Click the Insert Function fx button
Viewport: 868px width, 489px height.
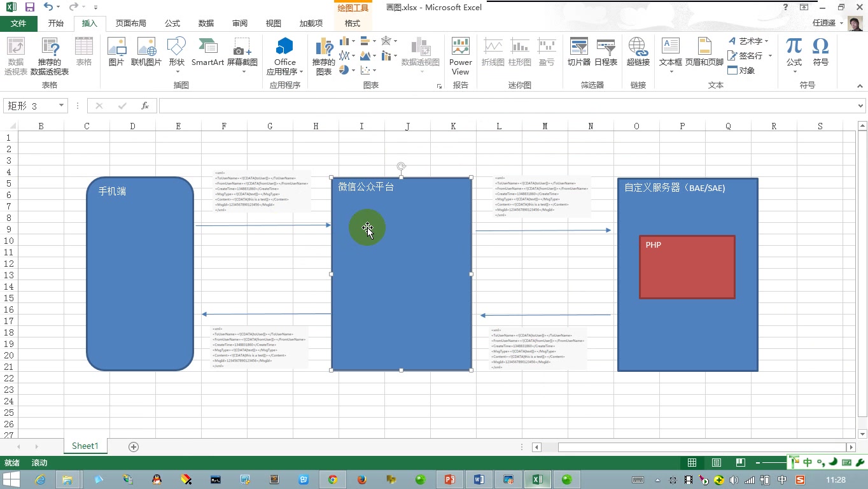click(x=145, y=106)
